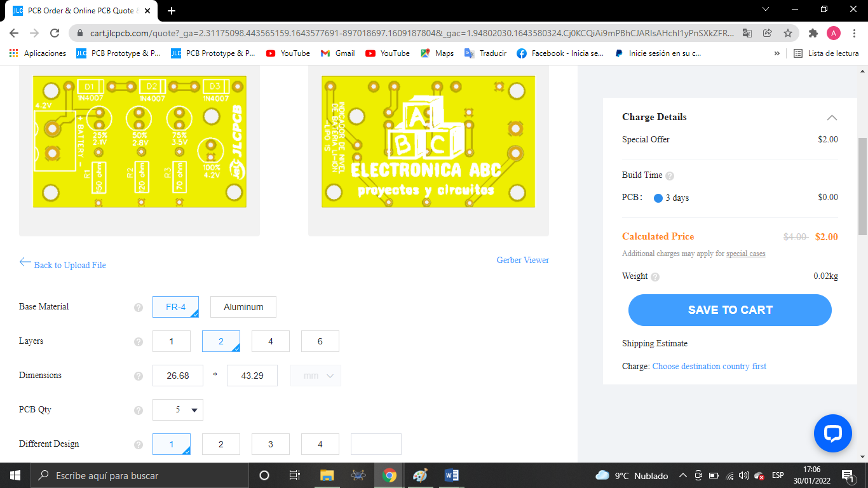Click help icon beside Build Time
The height and width of the screenshot is (488, 868).
670,176
